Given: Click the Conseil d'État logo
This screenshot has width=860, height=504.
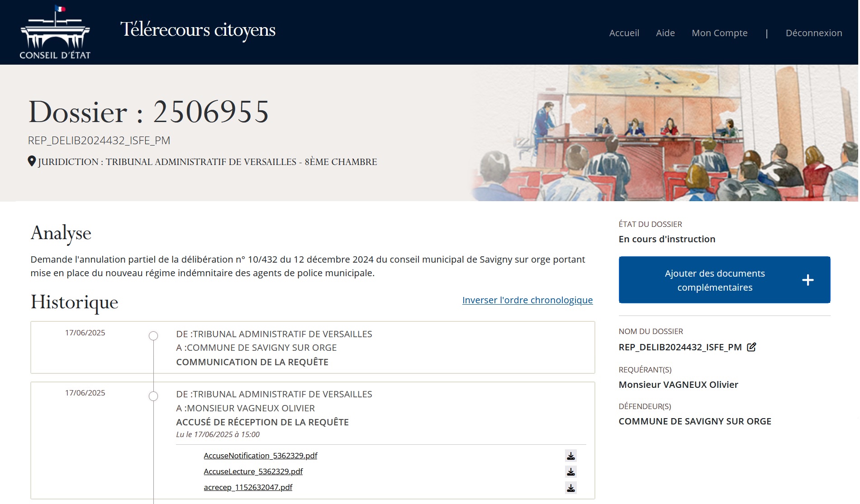Looking at the screenshot, I should (55, 33).
